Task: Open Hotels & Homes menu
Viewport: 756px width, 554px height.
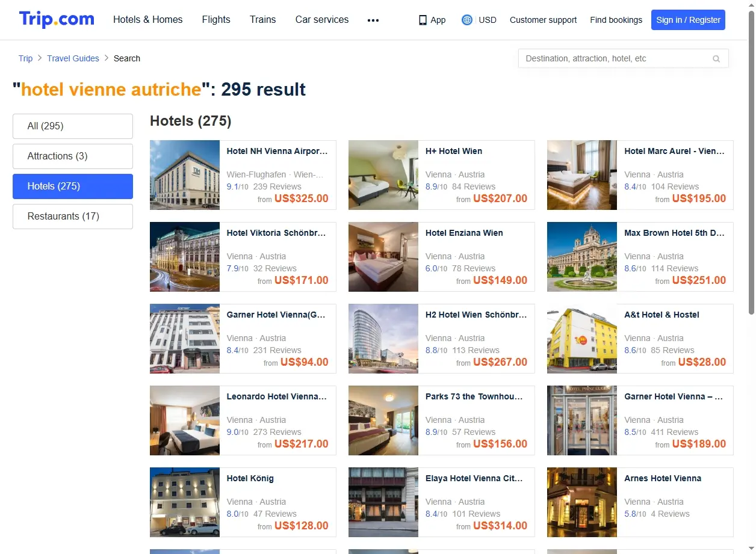Action: [x=148, y=19]
